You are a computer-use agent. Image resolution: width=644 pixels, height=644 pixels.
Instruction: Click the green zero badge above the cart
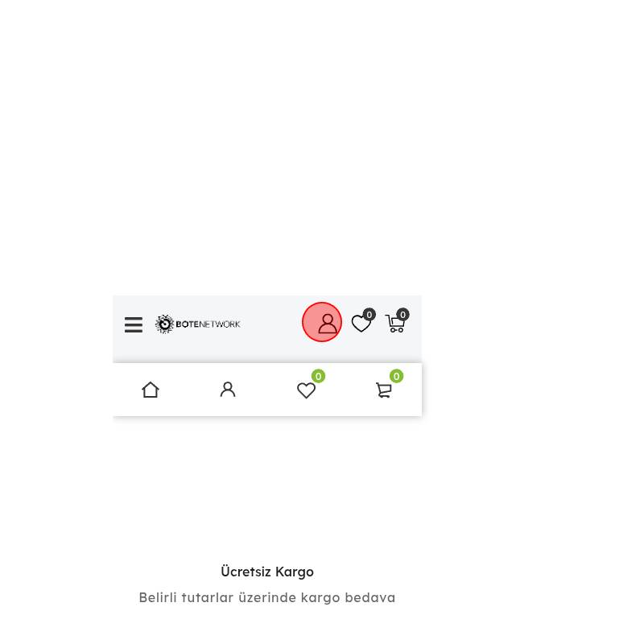click(x=396, y=376)
